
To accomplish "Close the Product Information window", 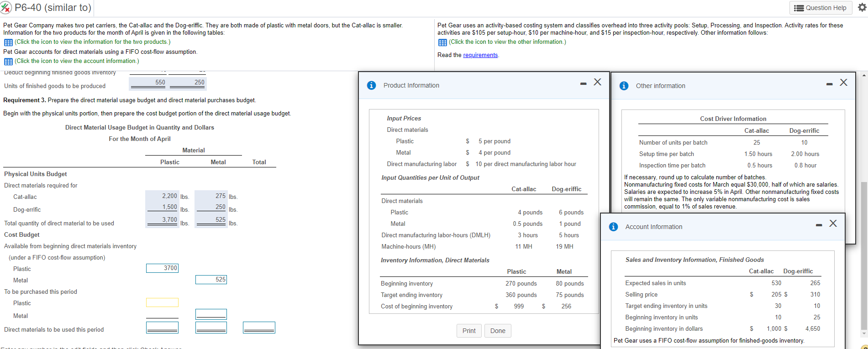I will (x=597, y=82).
